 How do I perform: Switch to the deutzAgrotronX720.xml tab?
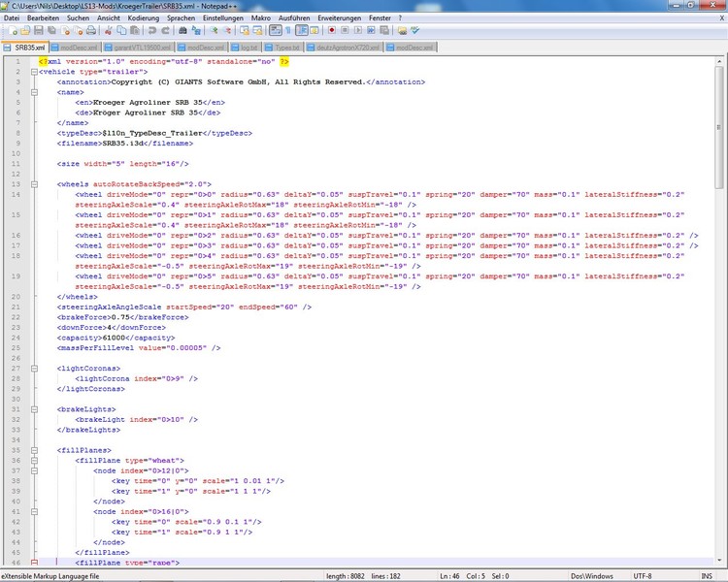tap(344, 48)
